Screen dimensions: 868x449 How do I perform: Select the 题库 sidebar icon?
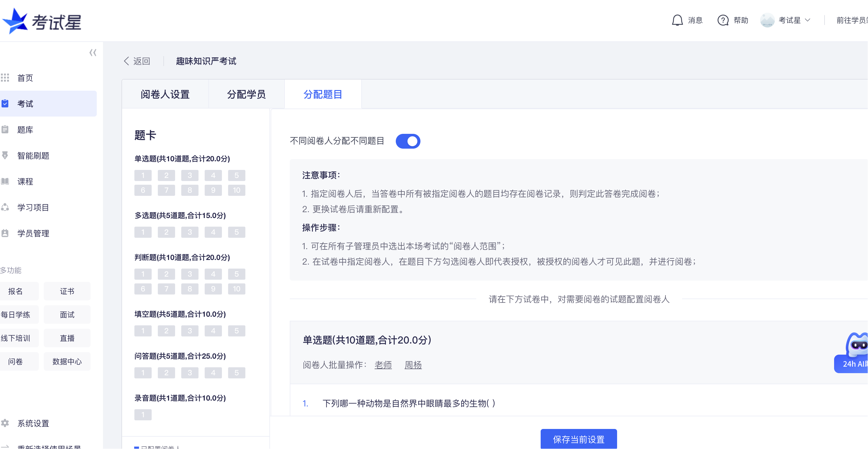tap(5, 130)
